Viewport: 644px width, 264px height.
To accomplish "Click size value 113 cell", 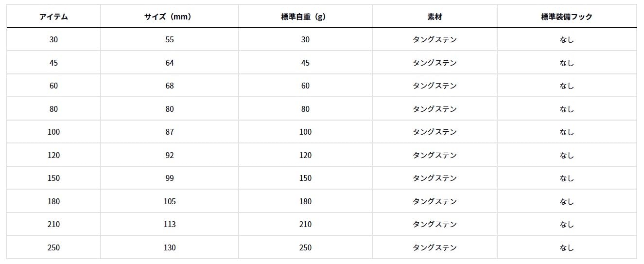I will pos(170,224).
